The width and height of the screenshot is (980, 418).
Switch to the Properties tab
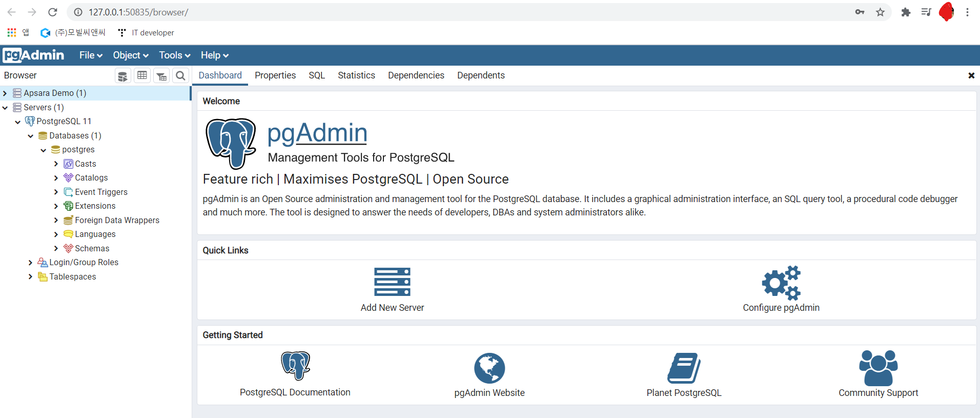[275, 75]
